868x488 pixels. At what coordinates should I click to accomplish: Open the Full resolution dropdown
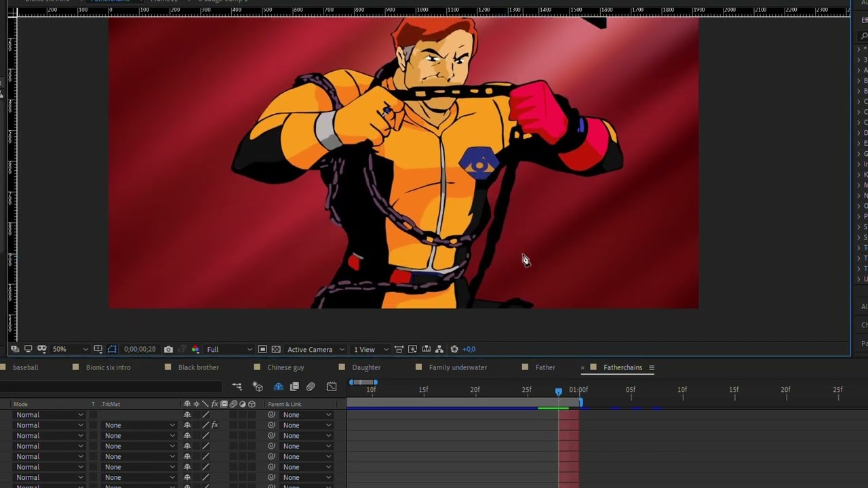229,349
